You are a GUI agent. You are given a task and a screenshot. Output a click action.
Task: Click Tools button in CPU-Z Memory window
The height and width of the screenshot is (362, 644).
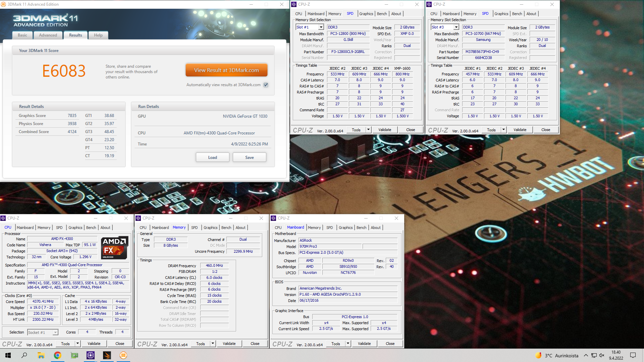click(x=201, y=344)
